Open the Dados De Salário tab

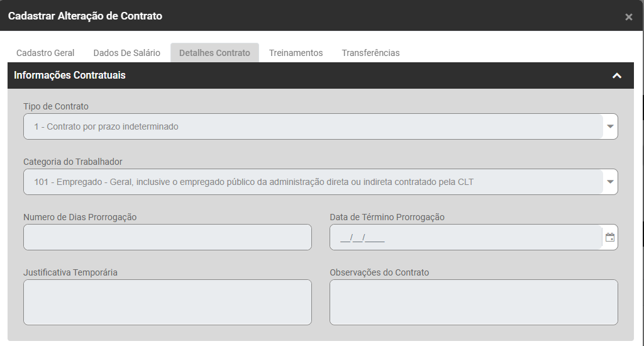coord(126,53)
